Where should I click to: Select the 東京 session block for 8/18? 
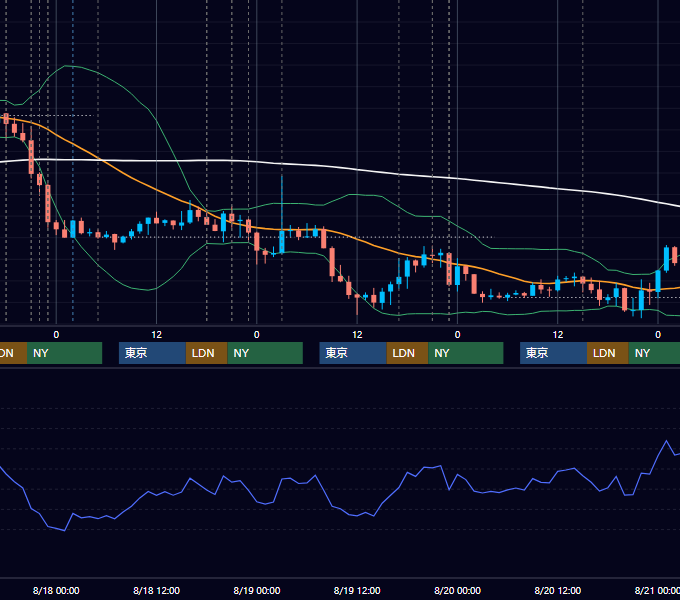(x=152, y=353)
